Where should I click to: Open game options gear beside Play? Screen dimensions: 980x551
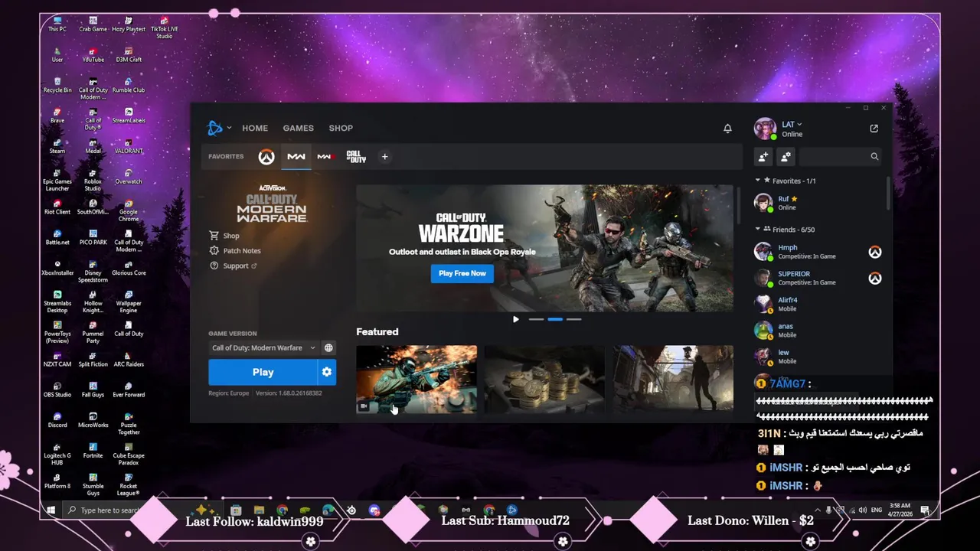coord(327,372)
